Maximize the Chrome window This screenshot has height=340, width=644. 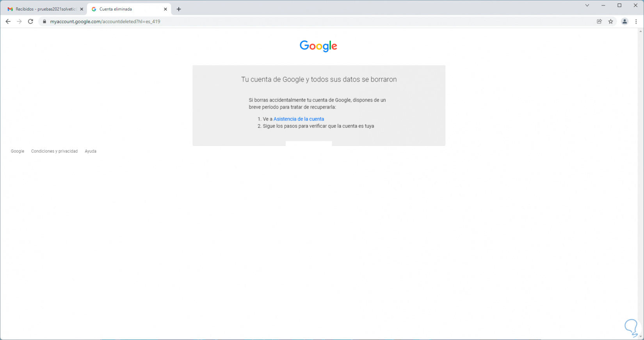coord(619,5)
